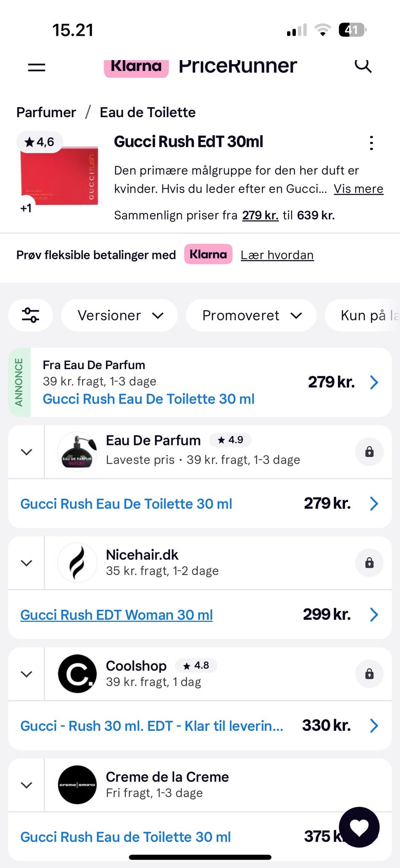The height and width of the screenshot is (868, 400).
Task: Open the Gucci Rush EDT Woman offer
Action: tap(117, 615)
